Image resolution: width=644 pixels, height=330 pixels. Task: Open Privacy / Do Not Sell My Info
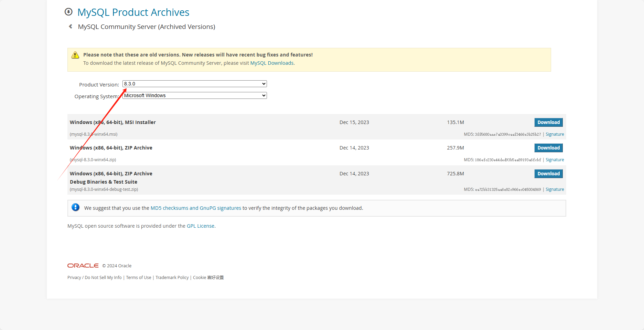click(x=95, y=278)
